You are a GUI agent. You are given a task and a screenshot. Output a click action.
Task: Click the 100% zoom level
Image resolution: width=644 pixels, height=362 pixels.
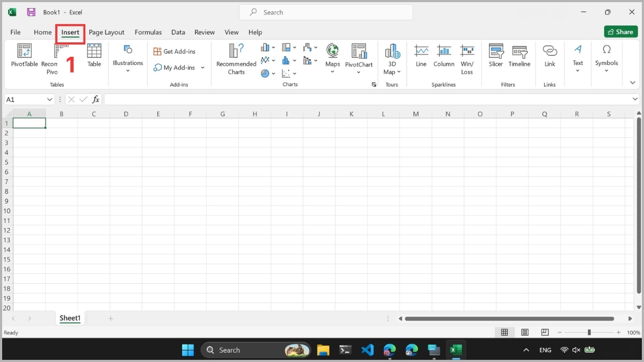pos(633,333)
